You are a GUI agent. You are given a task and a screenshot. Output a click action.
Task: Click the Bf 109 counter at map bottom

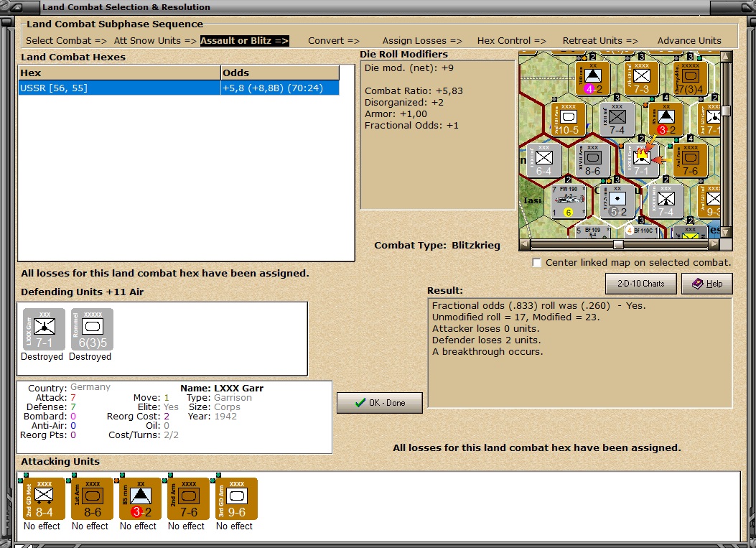(x=593, y=231)
